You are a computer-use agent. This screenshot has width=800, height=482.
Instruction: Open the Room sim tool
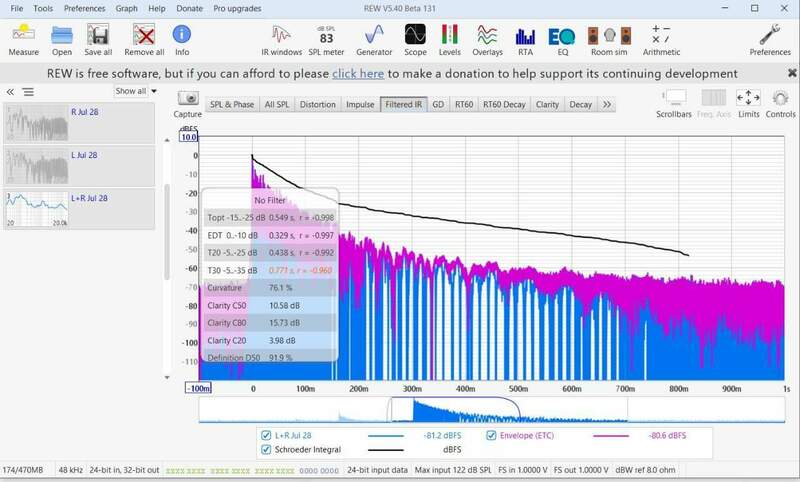coord(609,40)
